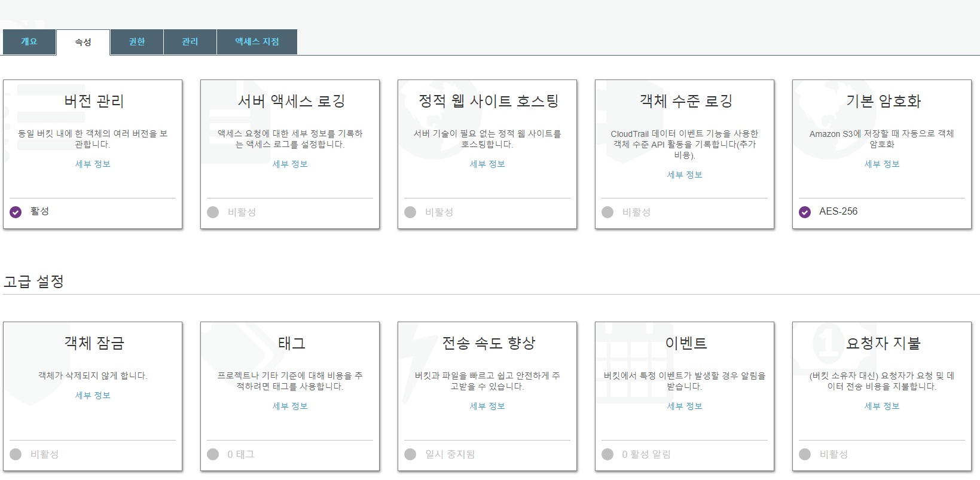Click 비활성 status in 서버 액세스 로깅 card
Image resolution: width=980 pixels, height=480 pixels.
click(242, 212)
